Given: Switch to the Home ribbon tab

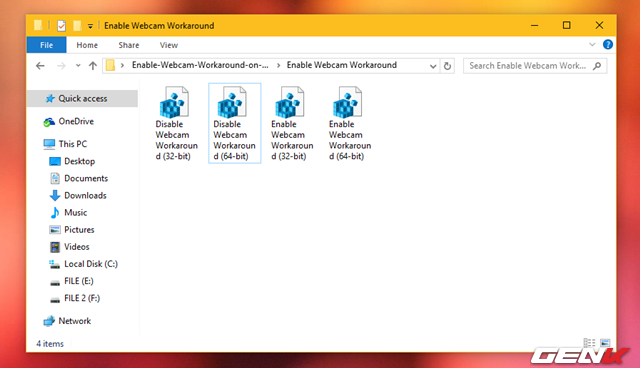Looking at the screenshot, I should click(87, 45).
